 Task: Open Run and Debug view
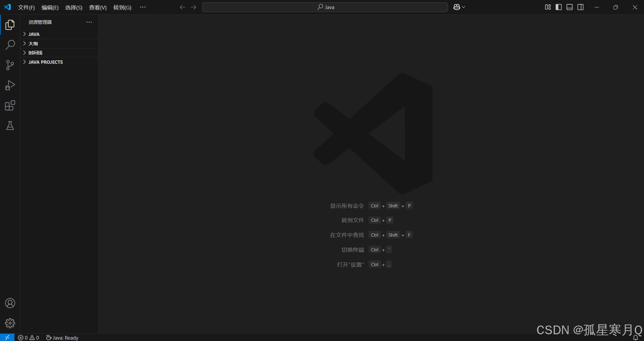(10, 85)
